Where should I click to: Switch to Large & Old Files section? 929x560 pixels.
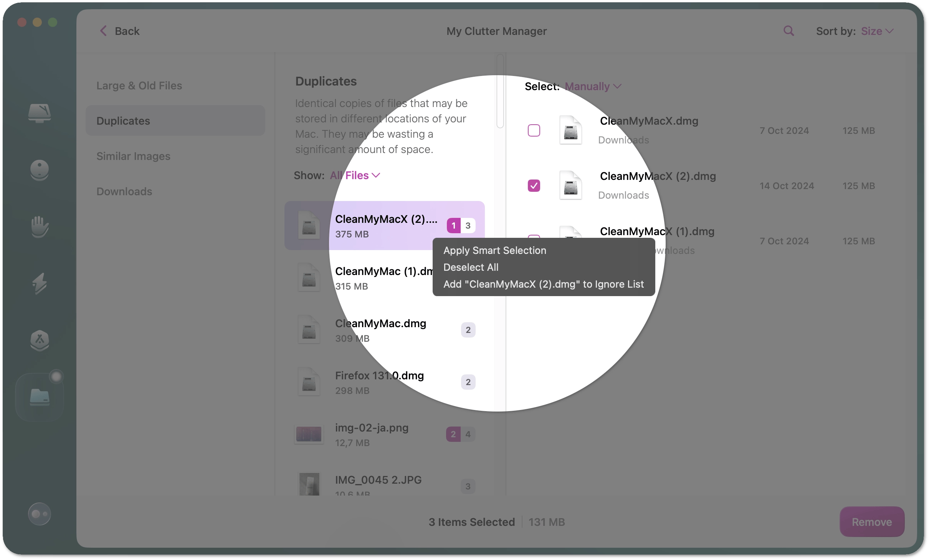click(x=139, y=86)
